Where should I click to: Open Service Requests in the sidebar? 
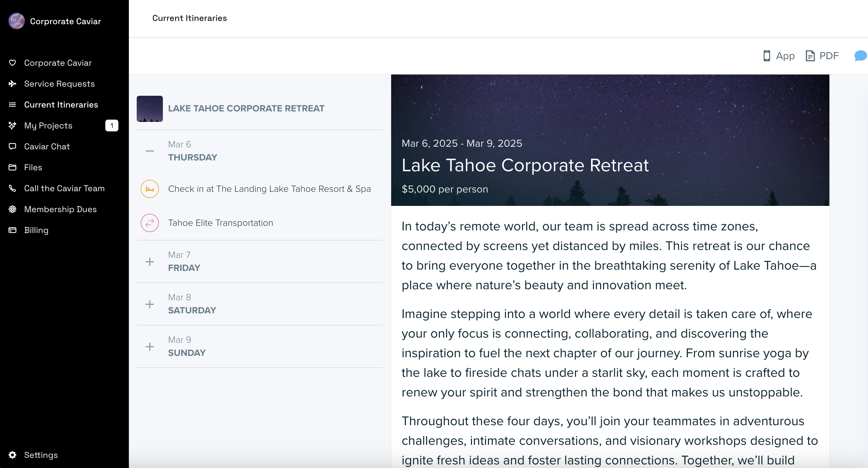click(59, 84)
